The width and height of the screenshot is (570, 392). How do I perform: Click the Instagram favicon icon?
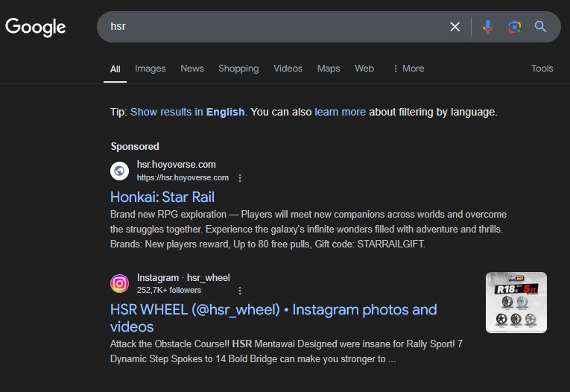(120, 283)
